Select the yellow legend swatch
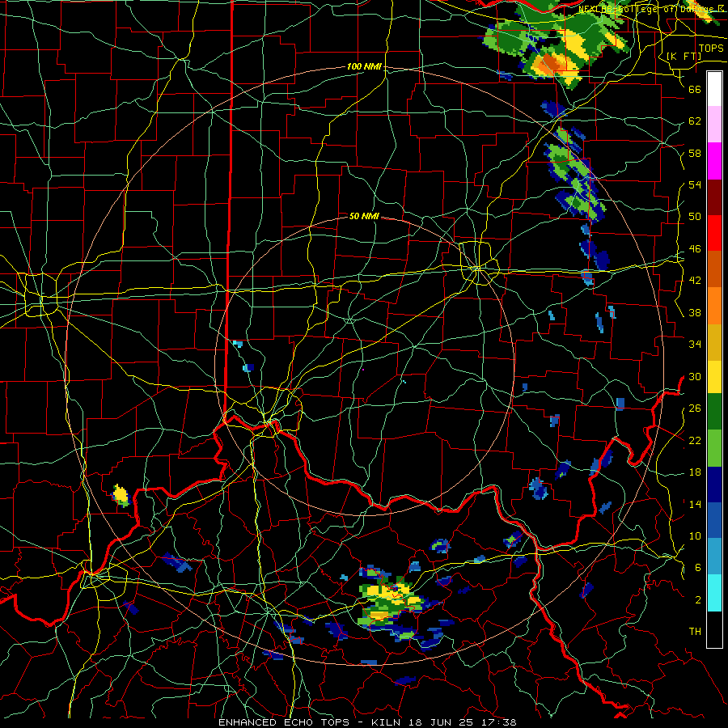Viewport: 728px width, 728px height. click(x=714, y=376)
